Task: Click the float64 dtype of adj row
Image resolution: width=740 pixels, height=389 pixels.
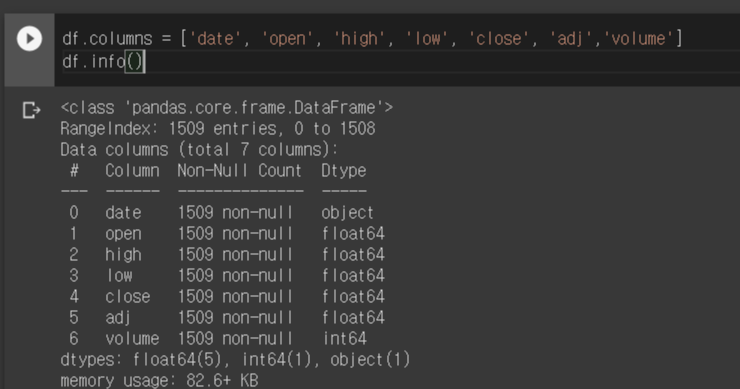Action: [353, 317]
